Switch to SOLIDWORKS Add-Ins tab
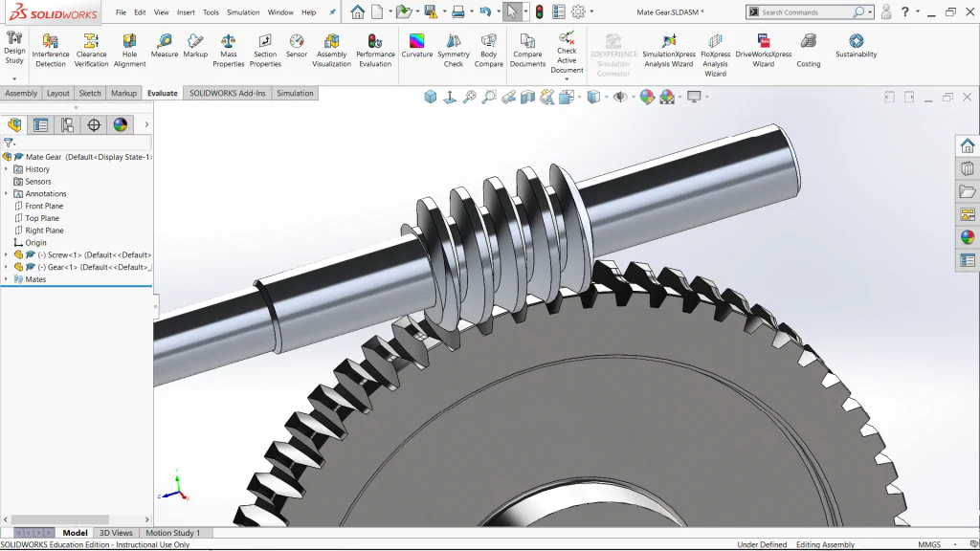 click(x=228, y=93)
